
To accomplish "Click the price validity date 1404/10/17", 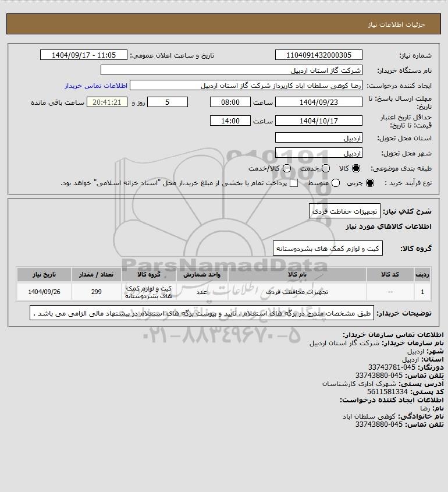I will point(318,121).
